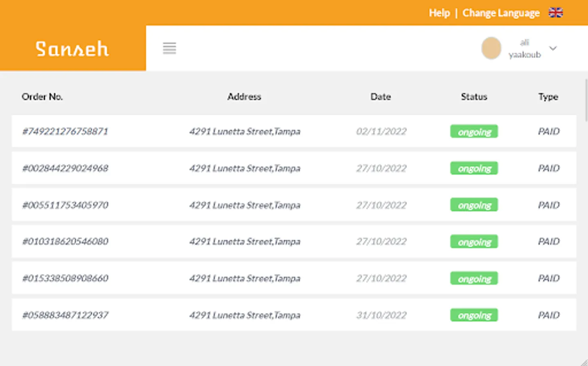
Task: Click the address of order #010318620546080
Action: tap(245, 242)
